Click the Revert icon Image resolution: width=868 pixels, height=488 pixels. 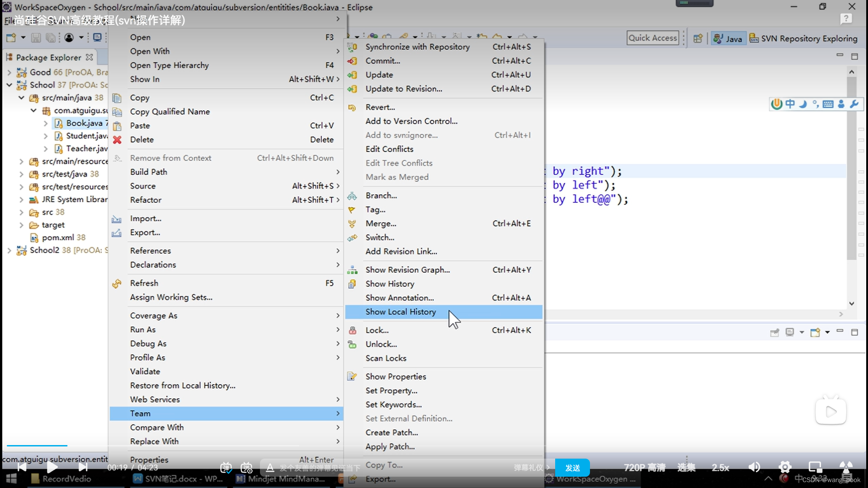pos(352,107)
